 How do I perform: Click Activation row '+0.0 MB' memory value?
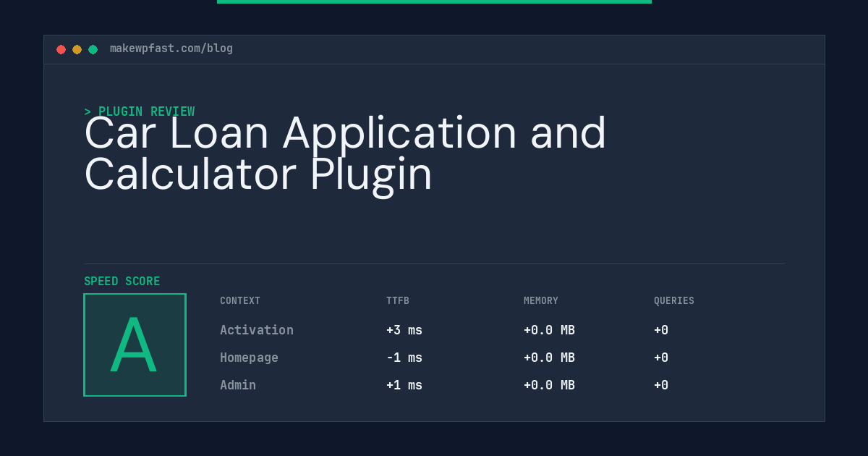pyautogui.click(x=549, y=330)
